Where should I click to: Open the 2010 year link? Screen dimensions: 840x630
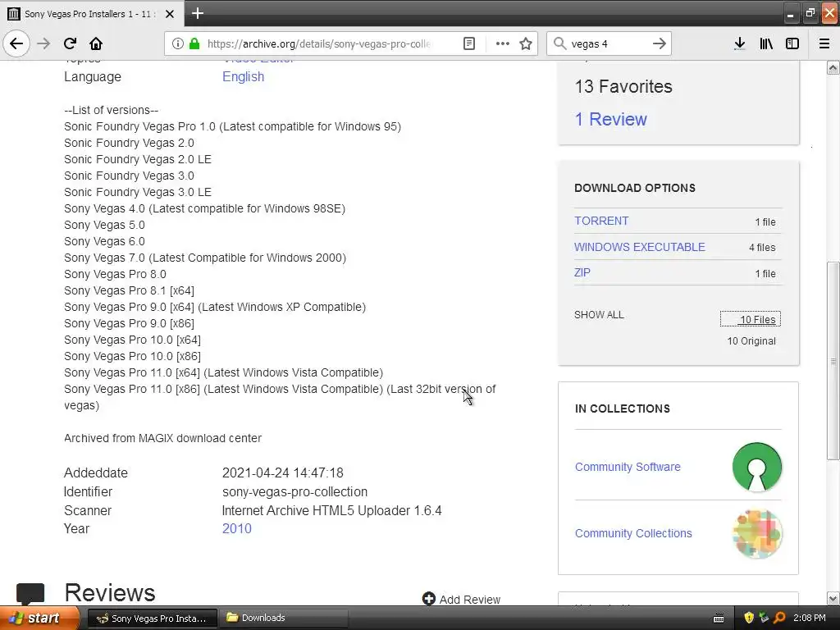pyautogui.click(x=237, y=528)
